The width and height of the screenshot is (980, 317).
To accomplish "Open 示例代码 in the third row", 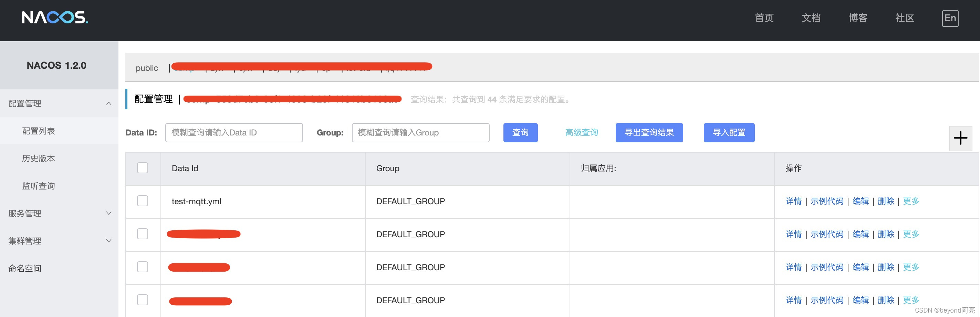I will [x=827, y=267].
